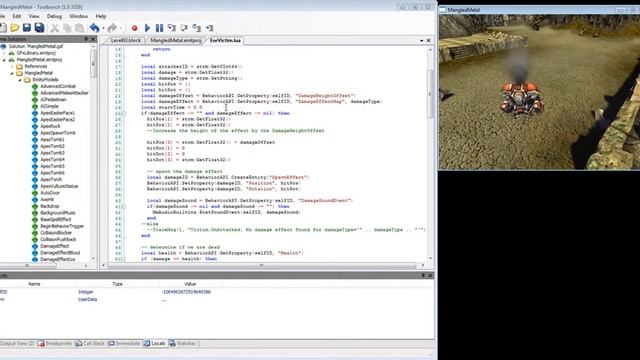Close the Solution explorer panel
Viewport: 640px width, 360px height.
tap(93, 39)
